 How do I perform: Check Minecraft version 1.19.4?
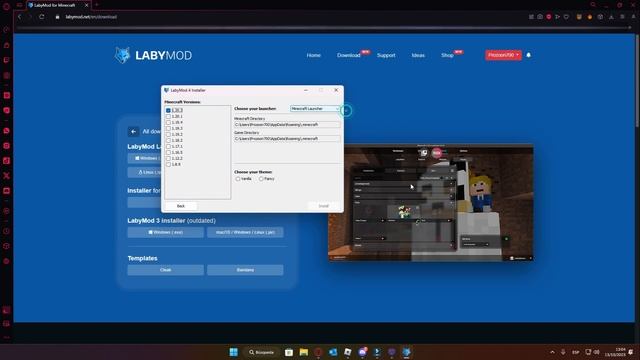click(x=168, y=122)
